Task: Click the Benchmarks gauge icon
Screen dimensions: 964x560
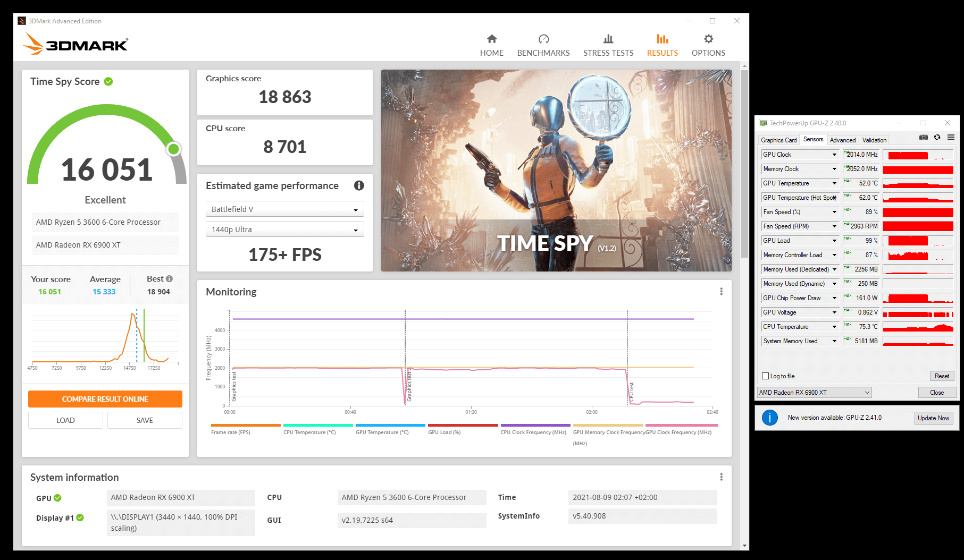Action: tap(543, 39)
